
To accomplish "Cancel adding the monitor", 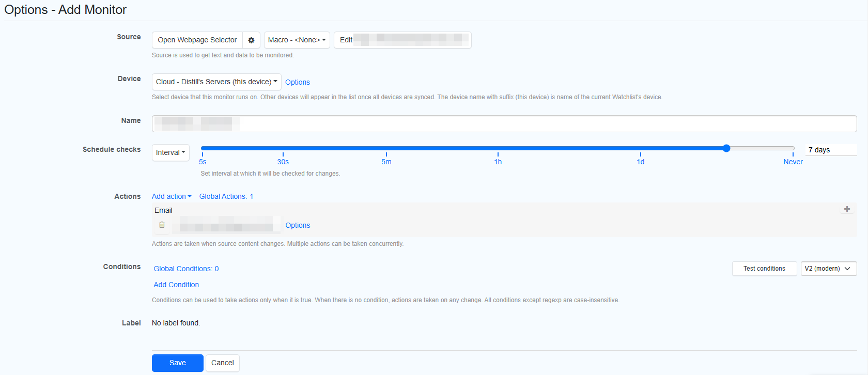I will (223, 363).
